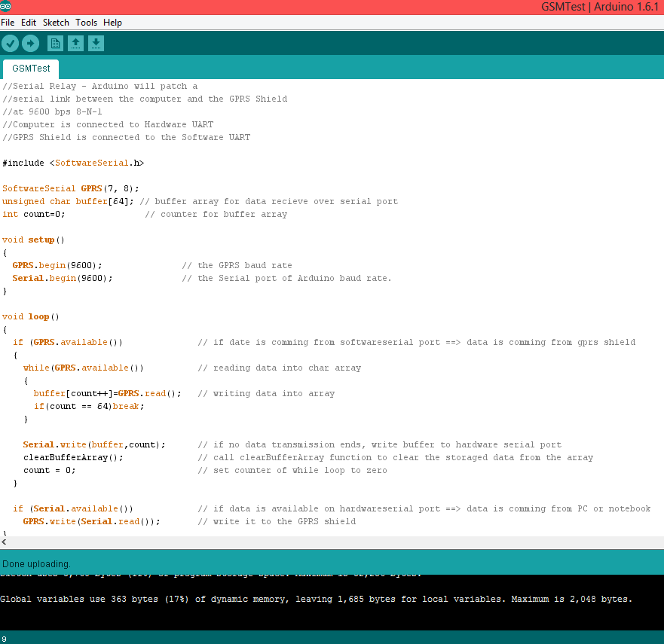Open the File menu
Image resolution: width=664 pixels, height=644 pixels.
(x=8, y=23)
